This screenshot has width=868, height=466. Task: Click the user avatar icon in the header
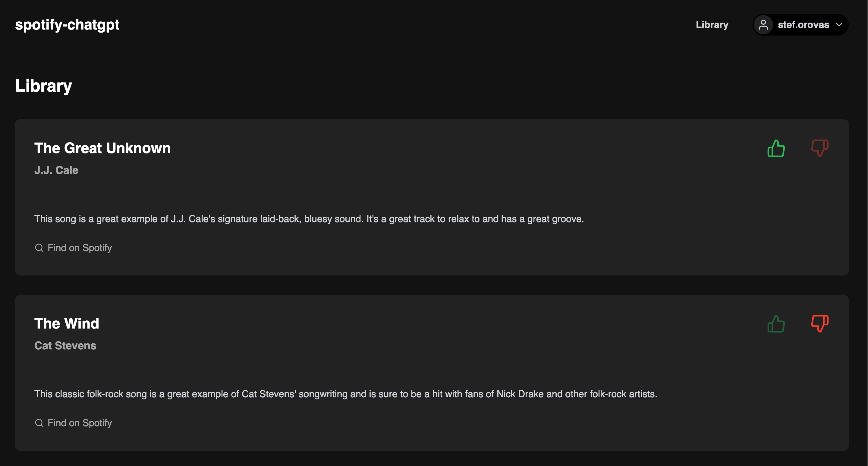click(x=763, y=24)
